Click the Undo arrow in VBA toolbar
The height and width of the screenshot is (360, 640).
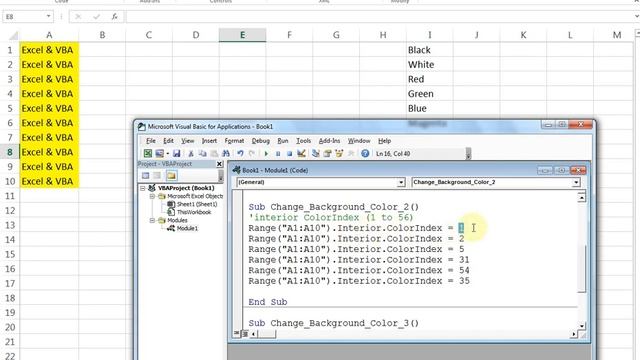pyautogui.click(x=240, y=153)
